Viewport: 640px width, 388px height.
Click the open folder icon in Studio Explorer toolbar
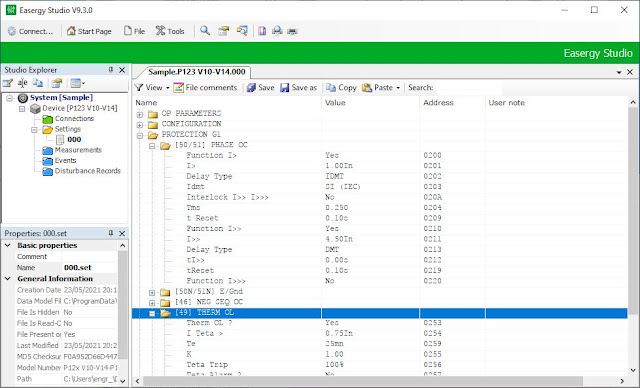pyautogui.click(x=56, y=83)
